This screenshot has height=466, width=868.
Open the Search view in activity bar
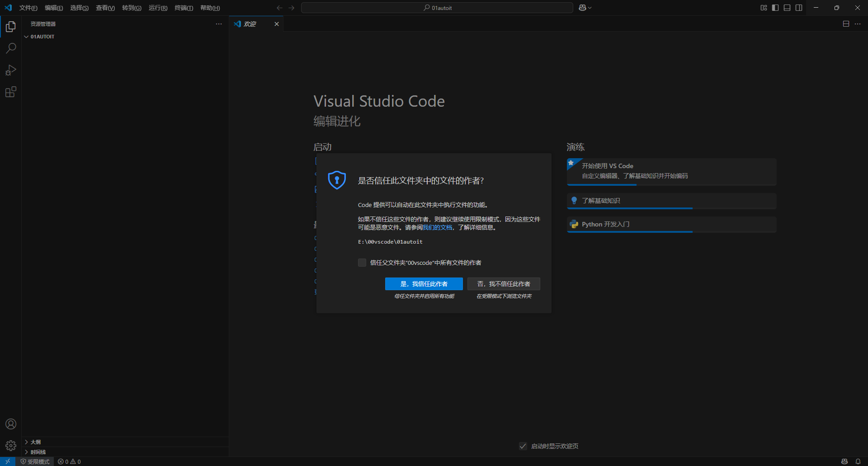(11, 48)
